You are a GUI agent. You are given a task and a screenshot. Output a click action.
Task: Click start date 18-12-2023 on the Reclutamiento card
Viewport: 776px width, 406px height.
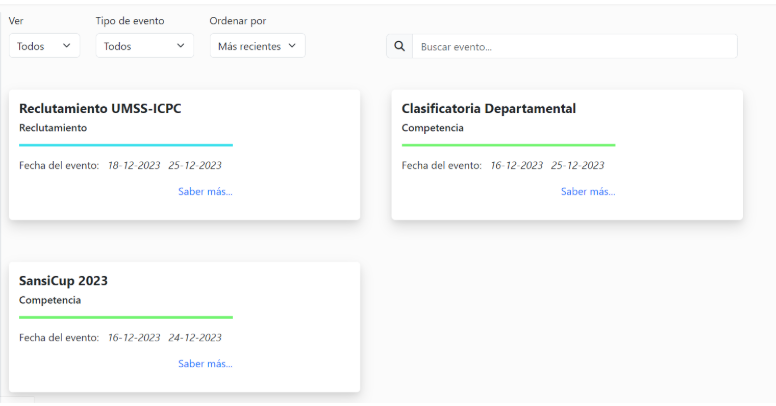(x=134, y=166)
